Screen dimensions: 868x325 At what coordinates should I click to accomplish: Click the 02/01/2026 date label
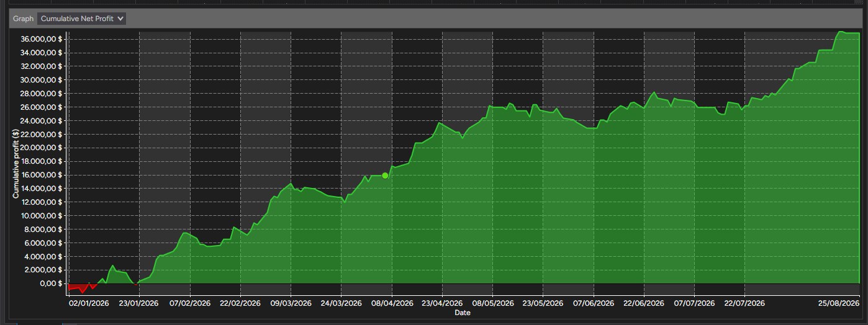pos(89,303)
